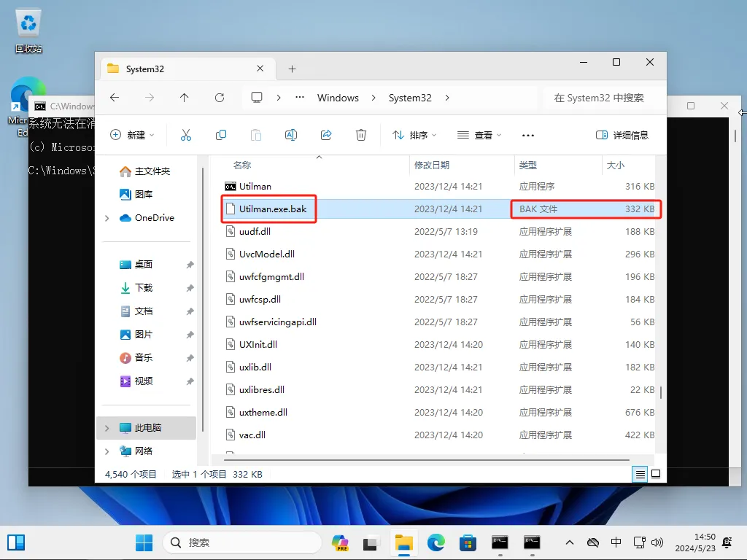
Task: Go back with the left arrow
Action: click(x=115, y=98)
